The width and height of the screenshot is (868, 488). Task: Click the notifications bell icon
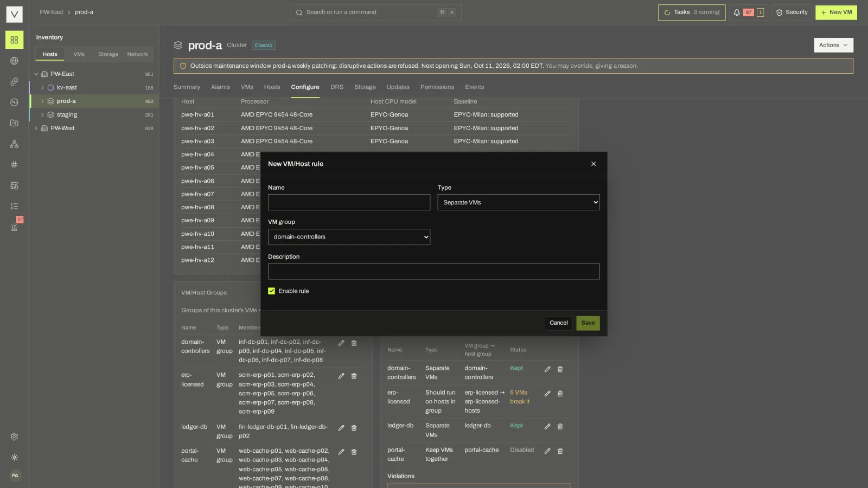point(737,12)
